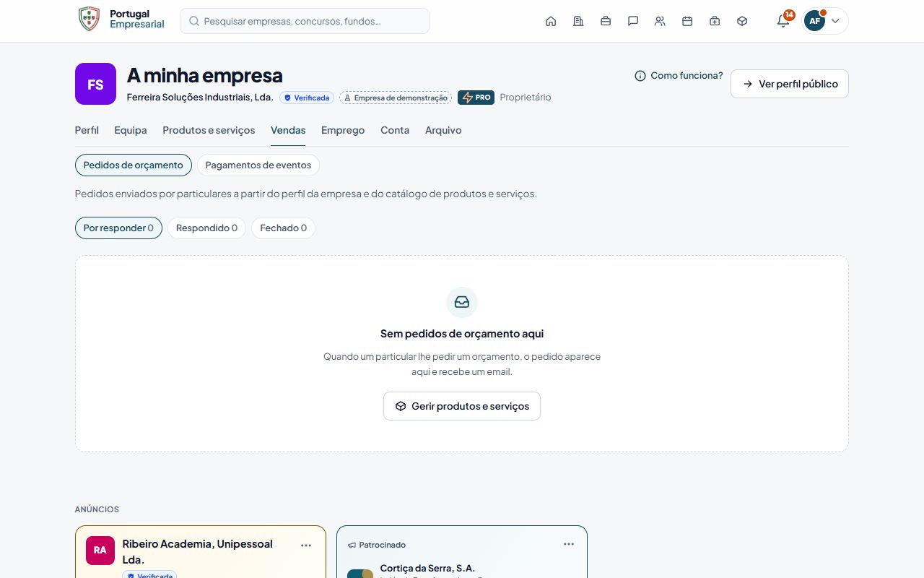Open Ribeiro Academia, Unipessoal Lda. ad title
Image resolution: width=924 pixels, height=578 pixels.
[x=198, y=551]
